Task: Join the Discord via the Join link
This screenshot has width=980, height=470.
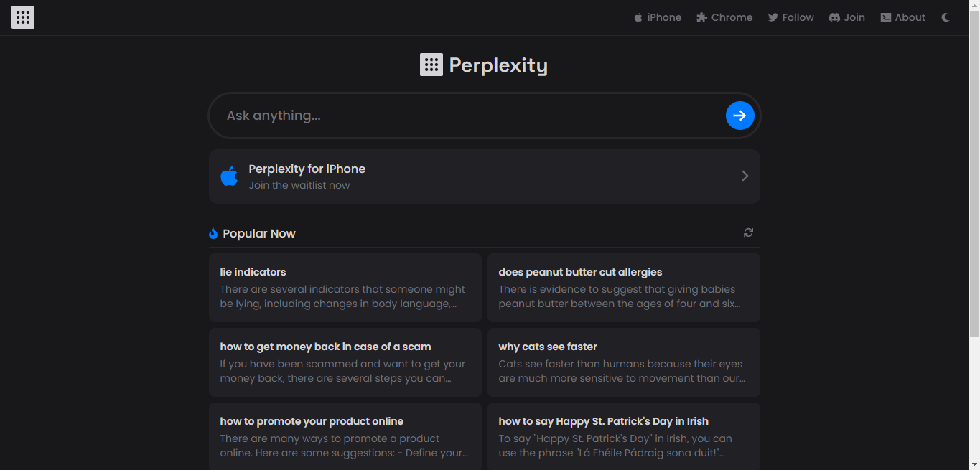Action: (x=847, y=17)
